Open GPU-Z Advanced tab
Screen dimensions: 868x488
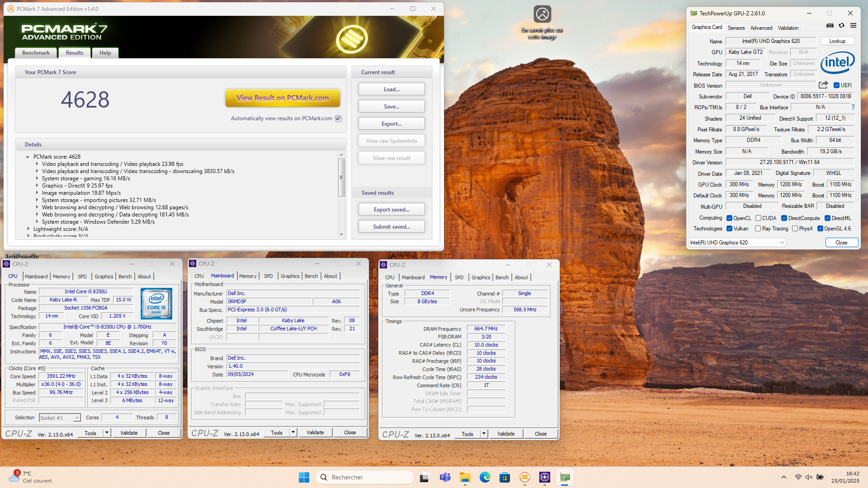(x=761, y=28)
